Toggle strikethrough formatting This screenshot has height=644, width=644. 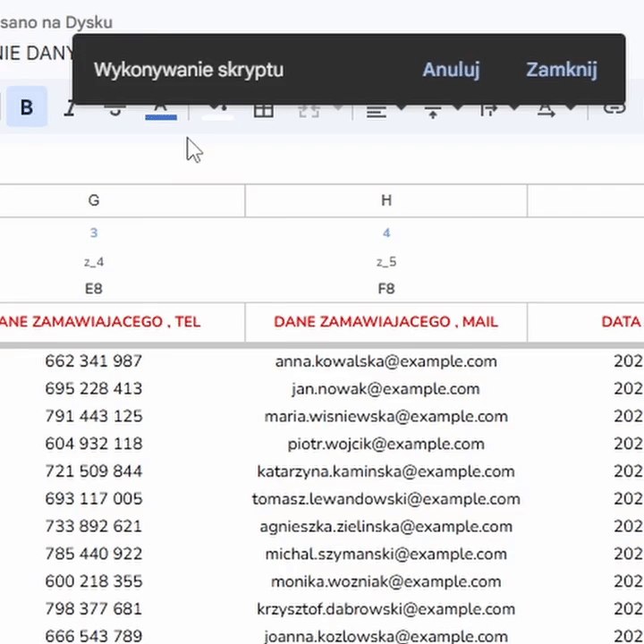coord(114,110)
